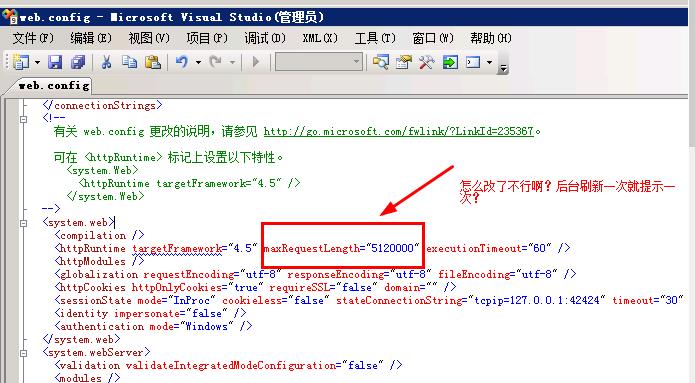Click the Undo arrow icon
The height and width of the screenshot is (383, 695).
182,62
